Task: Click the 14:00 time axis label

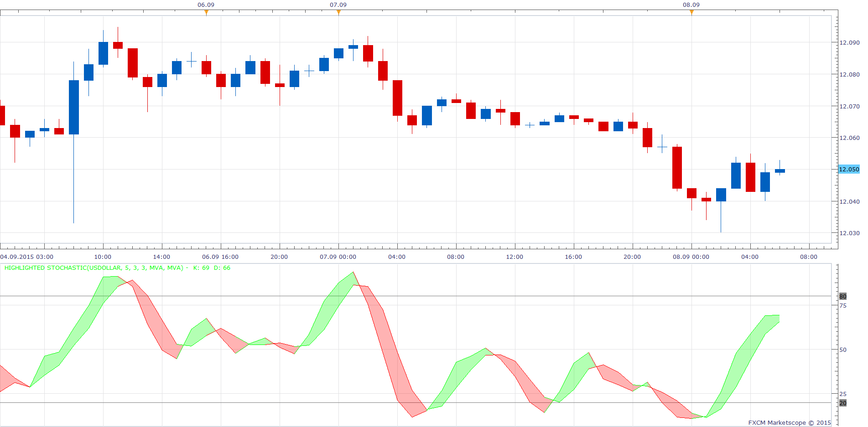Action: click(x=161, y=257)
